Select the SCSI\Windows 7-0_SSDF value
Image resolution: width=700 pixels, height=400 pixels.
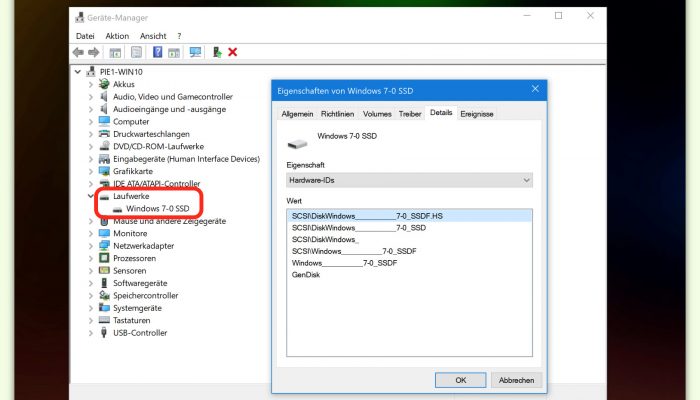click(x=409, y=251)
